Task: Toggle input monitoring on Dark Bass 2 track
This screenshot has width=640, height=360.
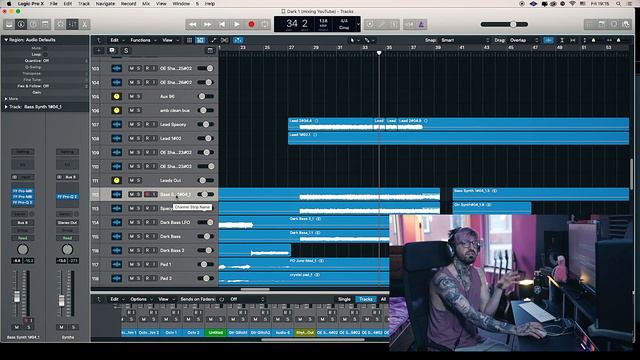Action: click(154, 250)
